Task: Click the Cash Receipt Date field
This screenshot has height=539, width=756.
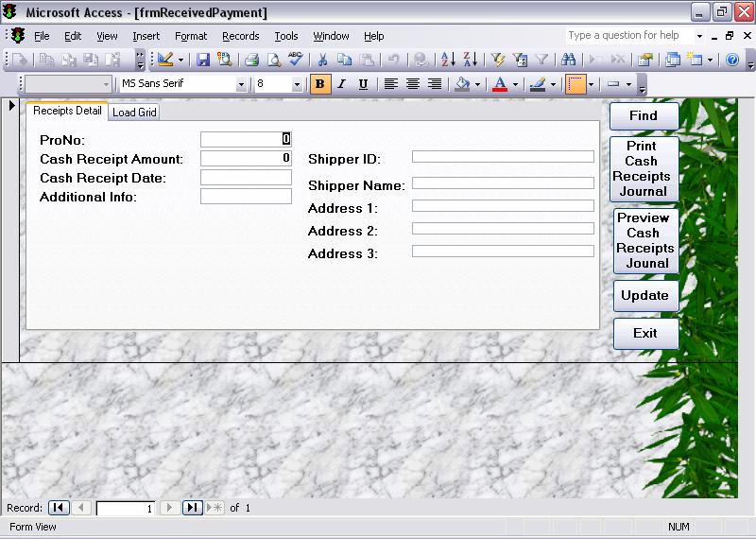Action: click(246, 178)
